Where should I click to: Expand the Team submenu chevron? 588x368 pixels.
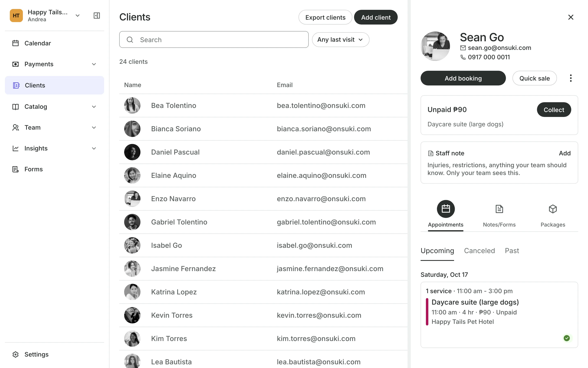pyautogui.click(x=94, y=128)
